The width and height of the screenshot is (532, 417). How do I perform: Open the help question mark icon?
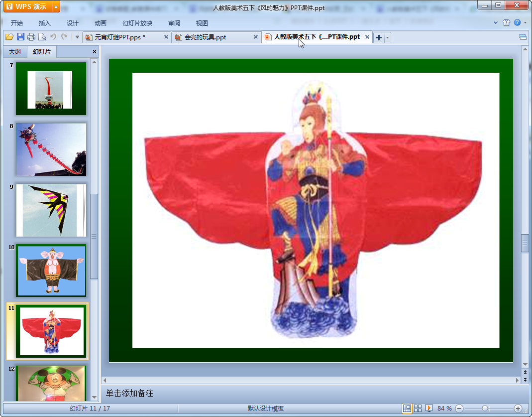point(517,22)
